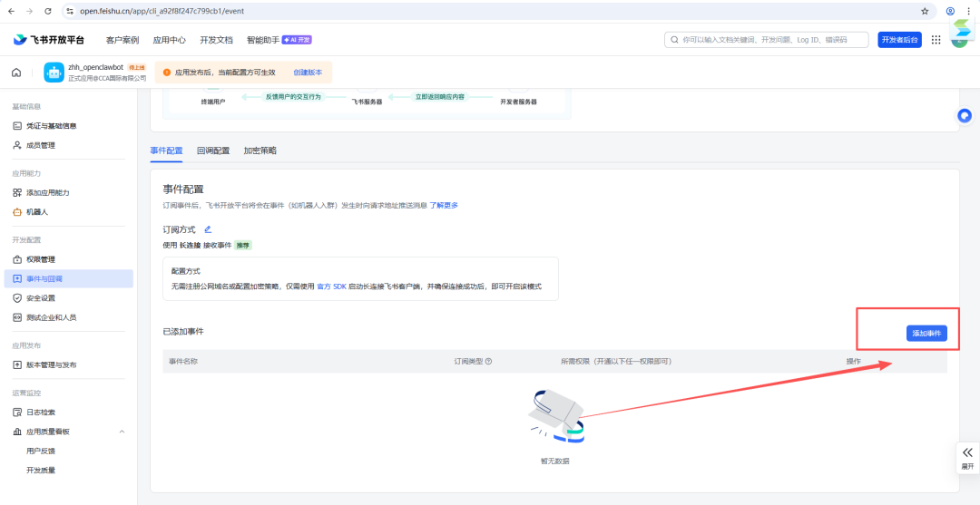Screen dimensions: 980x505
Task: Open 机器人 in the sidebar
Action: coord(37,211)
